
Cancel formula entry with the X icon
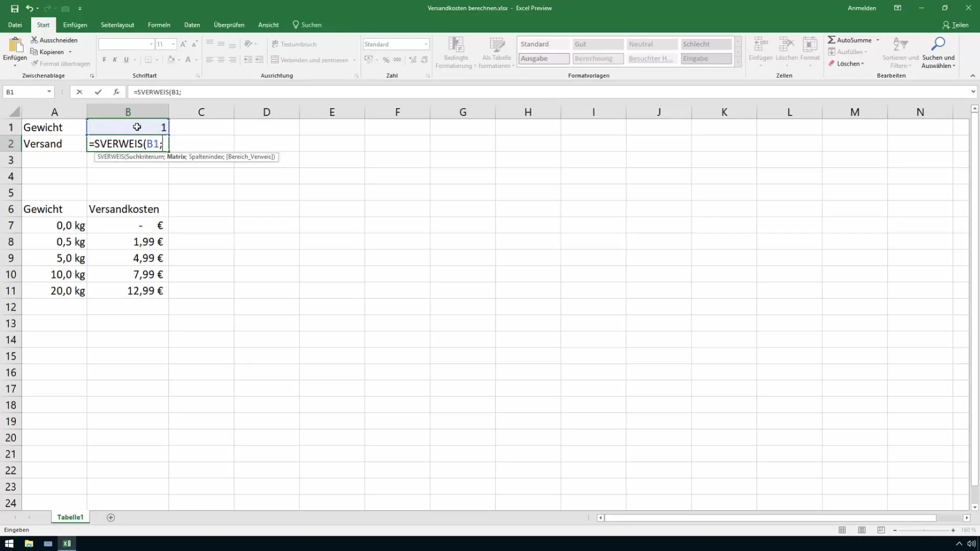pyautogui.click(x=79, y=92)
